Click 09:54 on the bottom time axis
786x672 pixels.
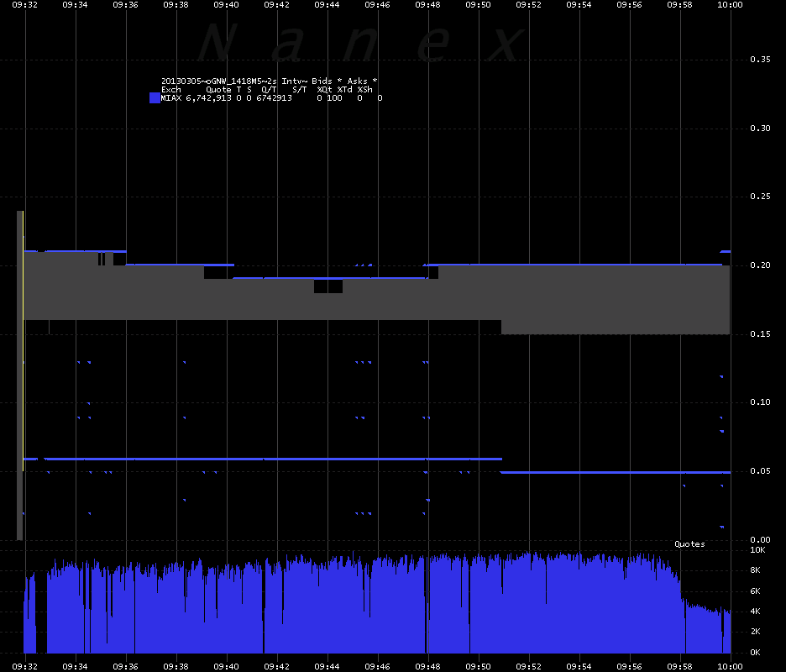tap(579, 667)
